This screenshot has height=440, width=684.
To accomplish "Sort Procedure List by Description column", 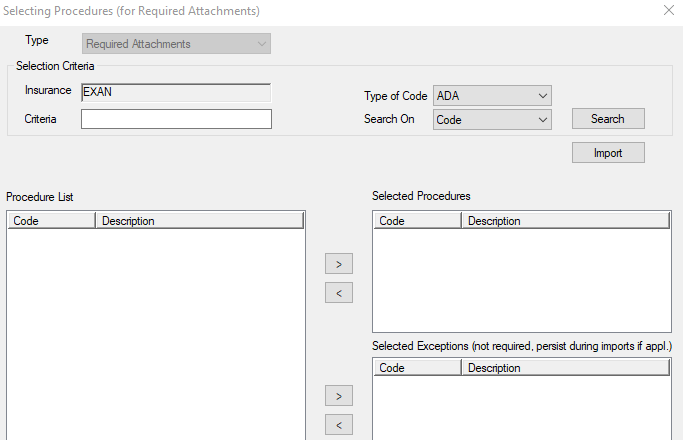I will point(200,221).
